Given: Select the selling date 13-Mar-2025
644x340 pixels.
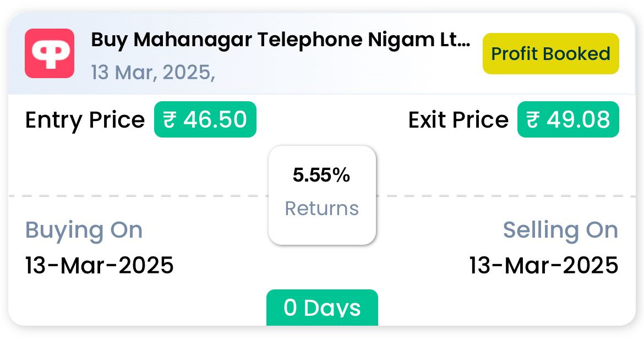Looking at the screenshot, I should click(544, 265).
